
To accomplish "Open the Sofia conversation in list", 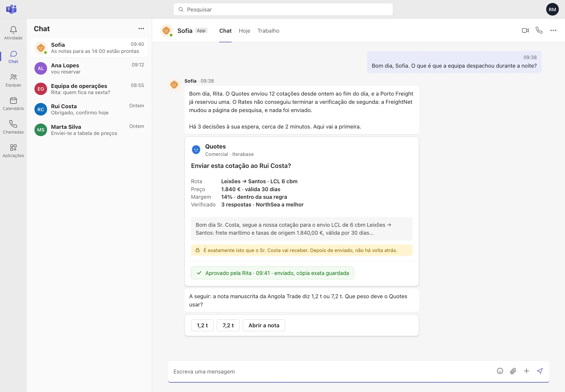I will [x=89, y=48].
